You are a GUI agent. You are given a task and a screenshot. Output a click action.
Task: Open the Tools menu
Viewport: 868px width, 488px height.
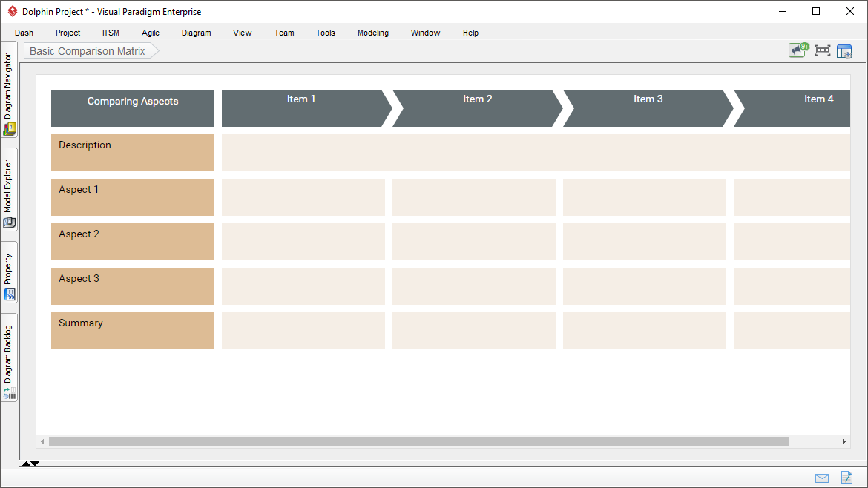(326, 33)
